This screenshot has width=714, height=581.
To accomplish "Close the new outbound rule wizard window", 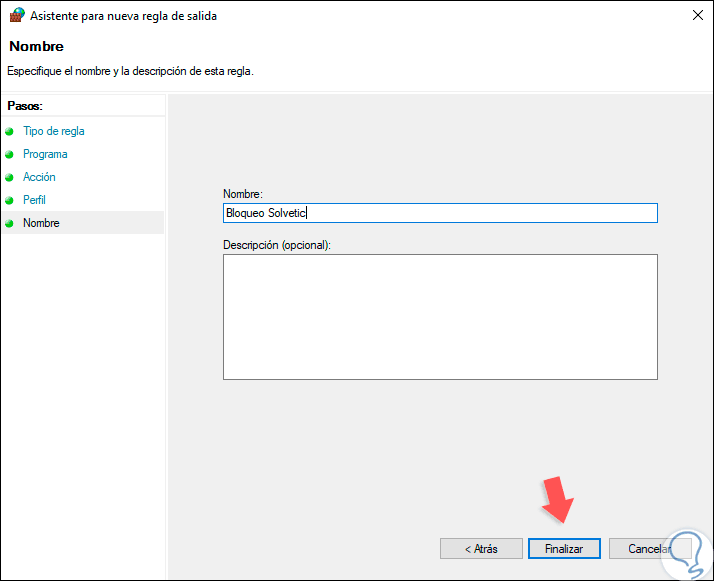I will point(696,16).
